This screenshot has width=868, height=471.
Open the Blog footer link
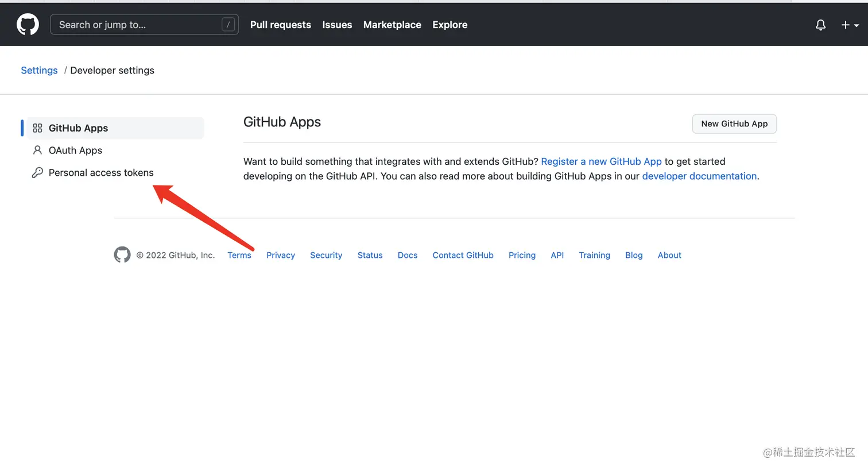point(634,255)
